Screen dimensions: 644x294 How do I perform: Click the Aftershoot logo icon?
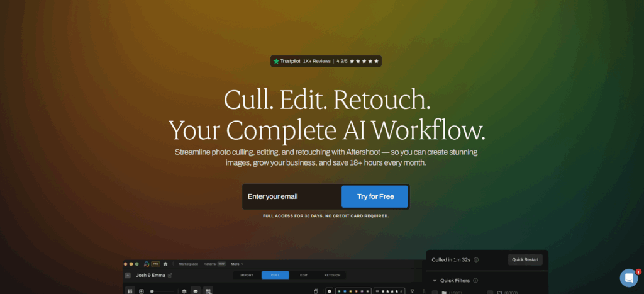(x=146, y=264)
